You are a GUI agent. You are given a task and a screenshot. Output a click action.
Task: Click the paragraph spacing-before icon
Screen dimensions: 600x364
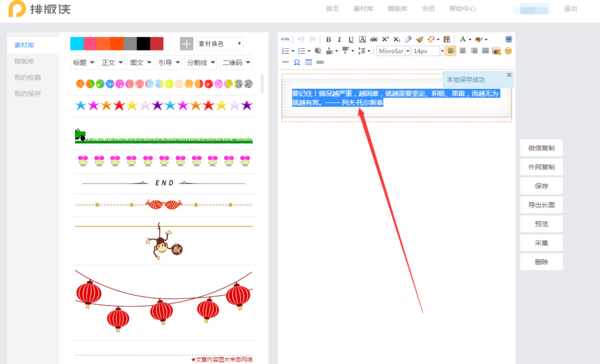pos(329,51)
